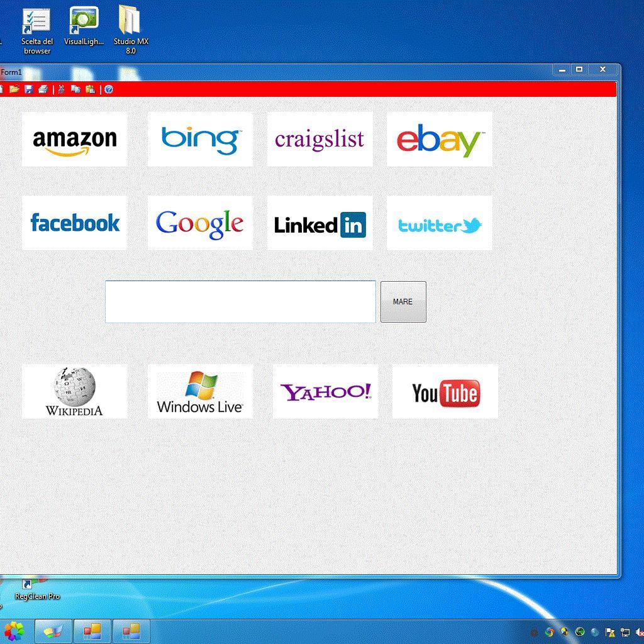Pick the Google logo tile
The image size is (644, 644).
pos(201,223)
